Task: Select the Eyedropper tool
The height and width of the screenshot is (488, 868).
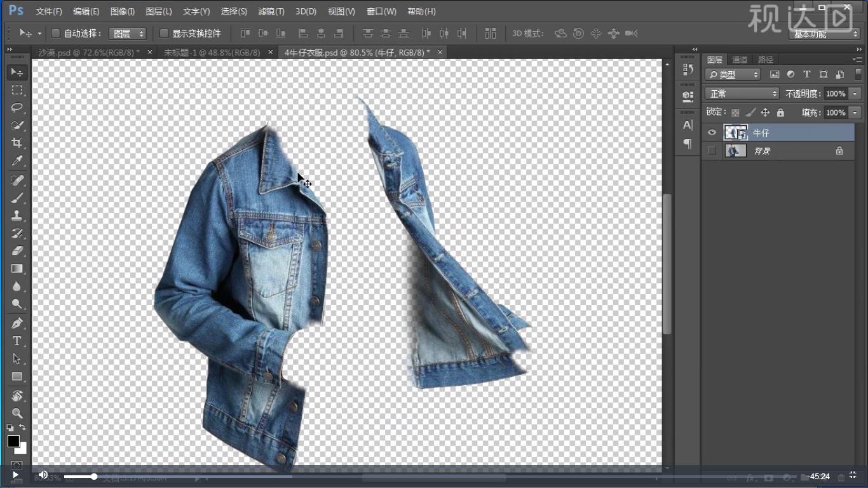Action: pyautogui.click(x=17, y=161)
